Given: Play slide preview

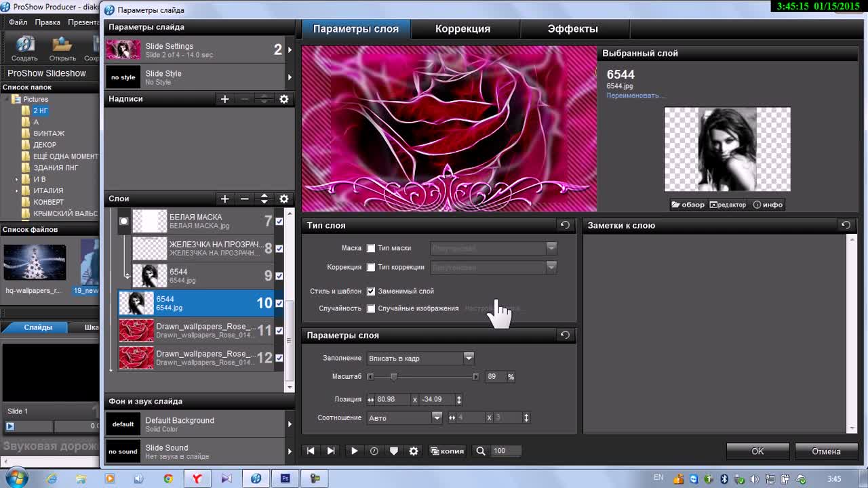Looking at the screenshot, I should (x=354, y=451).
